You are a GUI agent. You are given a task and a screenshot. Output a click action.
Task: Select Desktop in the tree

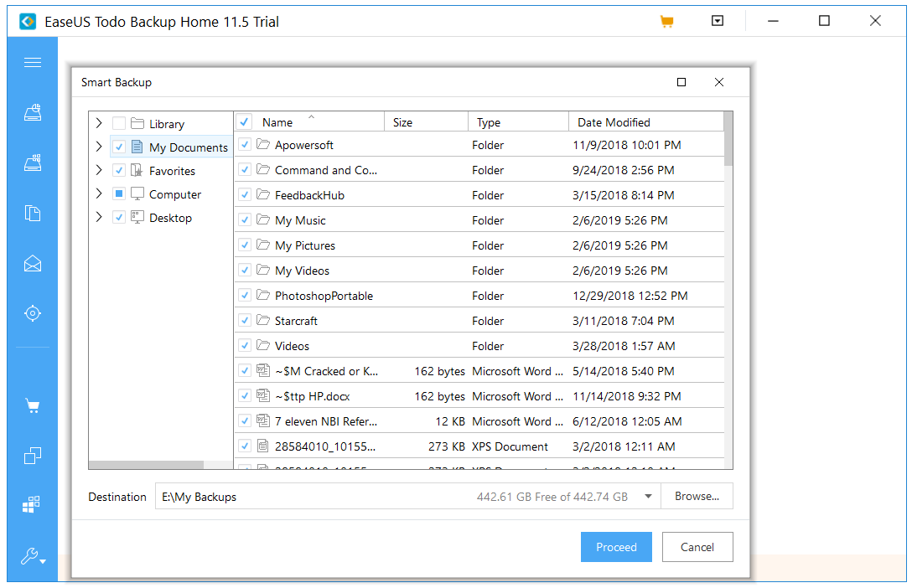coord(170,217)
